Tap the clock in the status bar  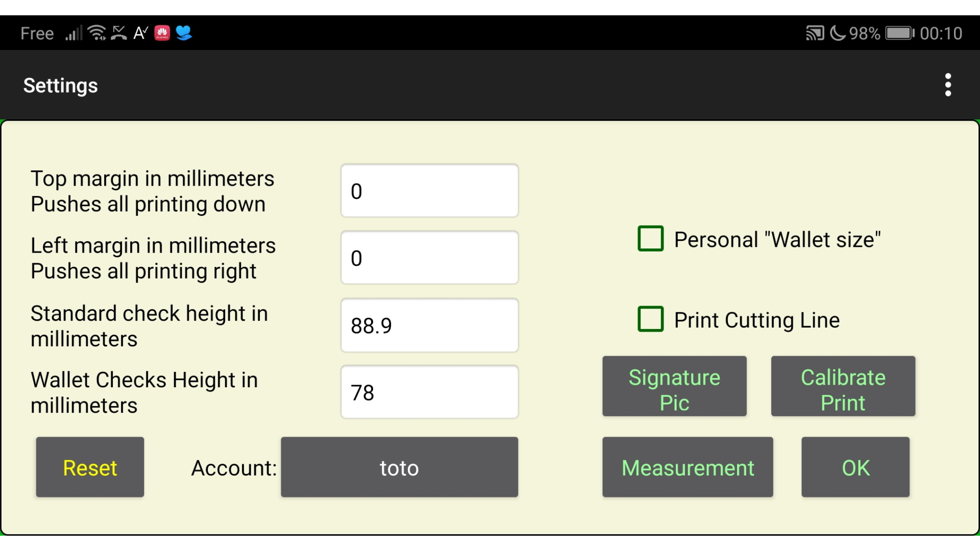point(942,33)
